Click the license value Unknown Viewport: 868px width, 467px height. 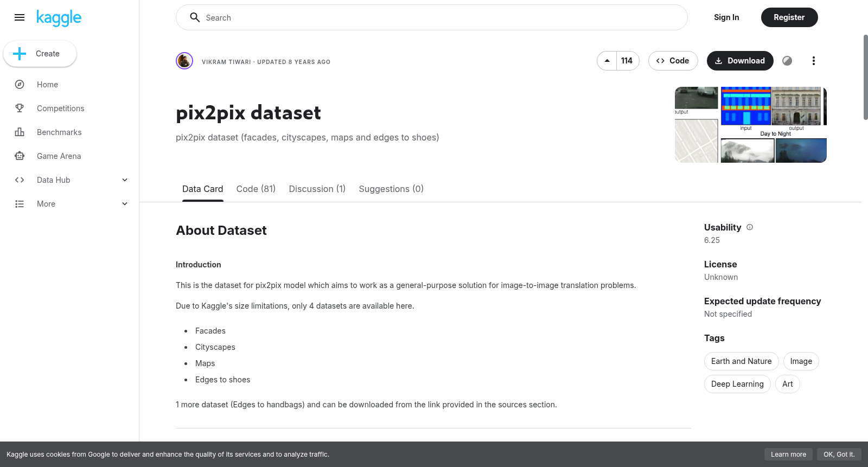click(721, 277)
